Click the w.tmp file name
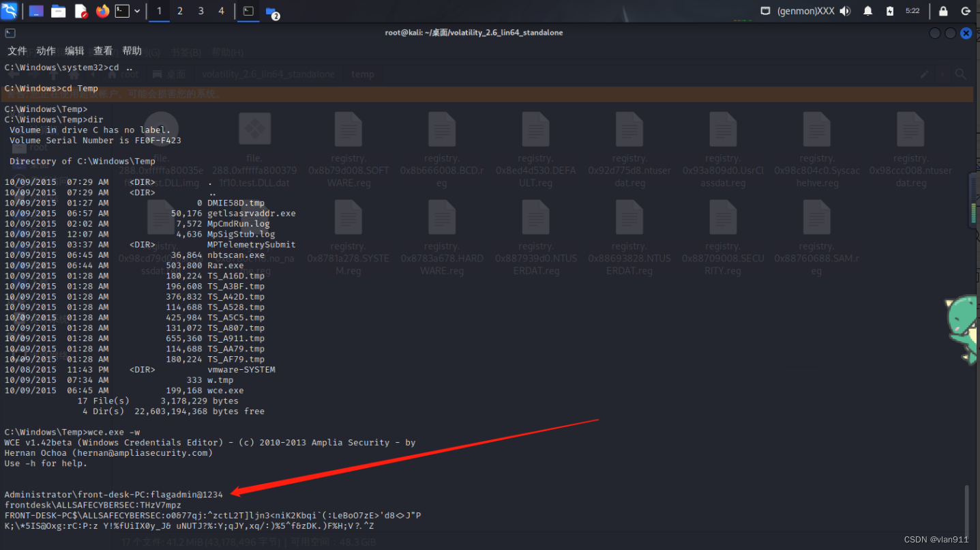This screenshot has width=980, height=550. click(x=220, y=380)
